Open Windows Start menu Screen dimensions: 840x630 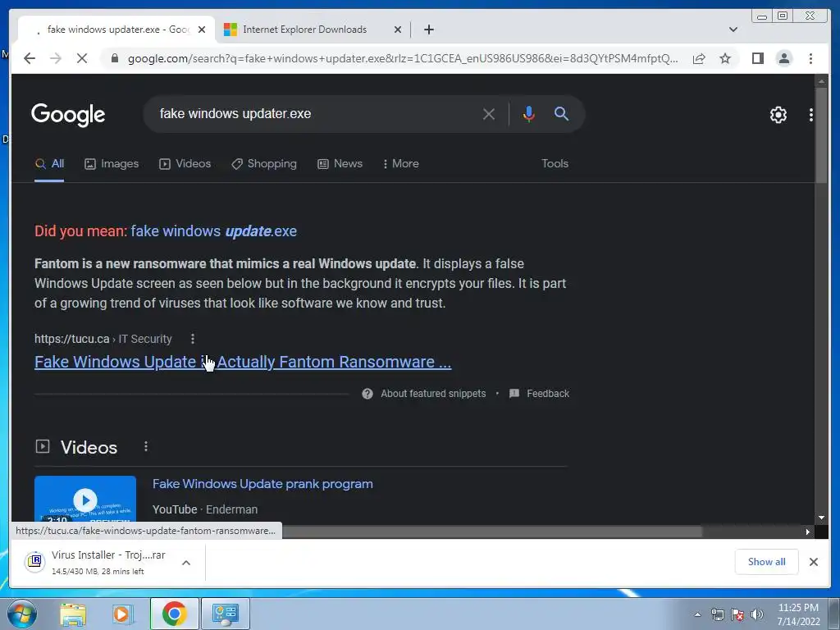pos(22,614)
